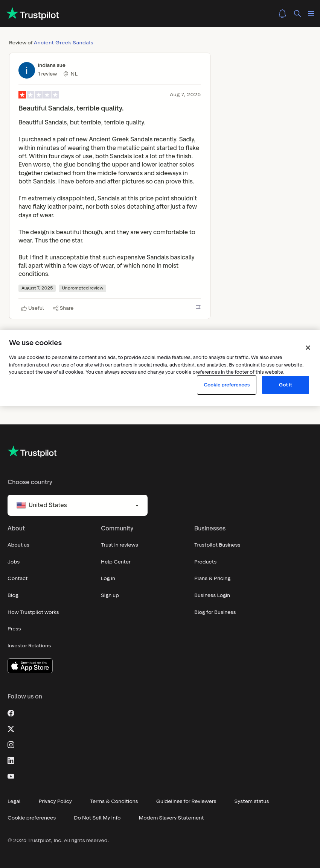The image size is (320, 868).
Task: Open Modern Slavery Statement link
Action: tap(171, 818)
